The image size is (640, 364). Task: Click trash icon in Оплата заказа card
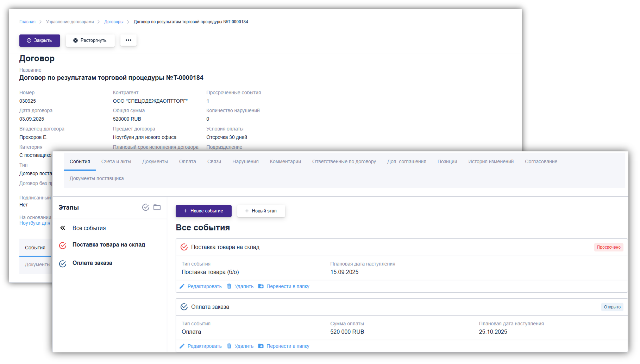pos(229,346)
